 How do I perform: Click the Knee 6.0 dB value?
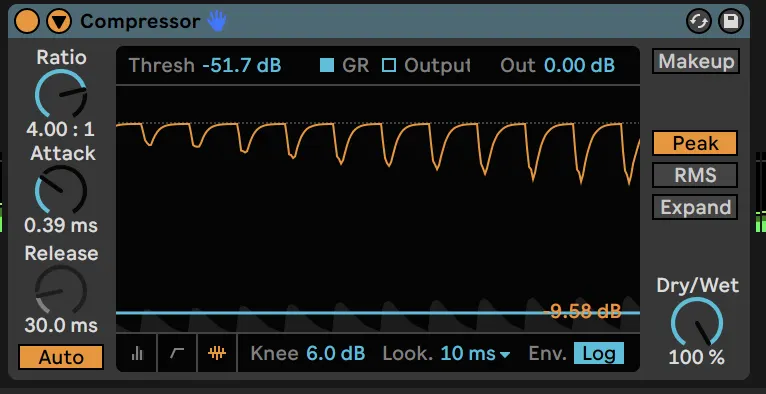[336, 353]
